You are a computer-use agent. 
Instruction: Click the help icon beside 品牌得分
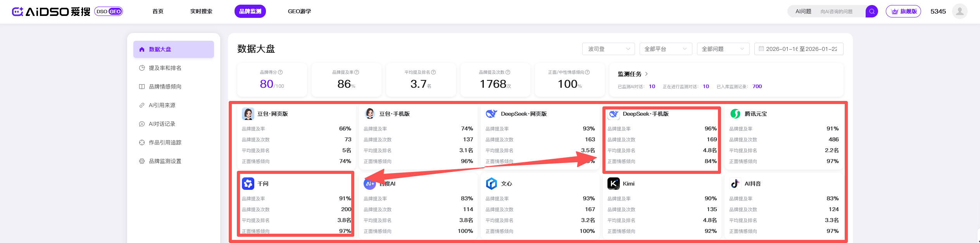pos(280,72)
